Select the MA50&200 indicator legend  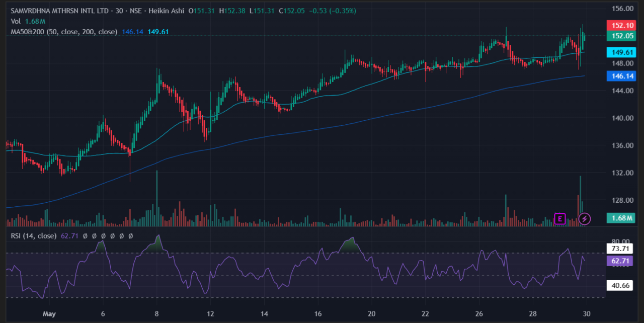tap(64, 32)
